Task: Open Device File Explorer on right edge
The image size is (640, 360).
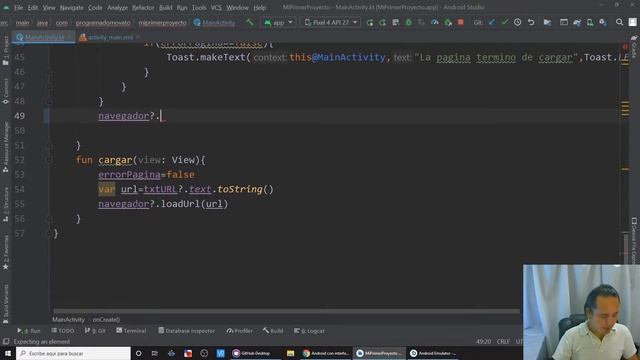Action: coord(634,241)
